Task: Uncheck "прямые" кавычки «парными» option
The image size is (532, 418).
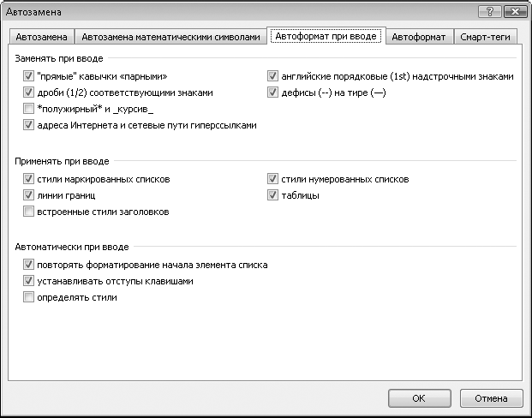Action: [x=28, y=76]
